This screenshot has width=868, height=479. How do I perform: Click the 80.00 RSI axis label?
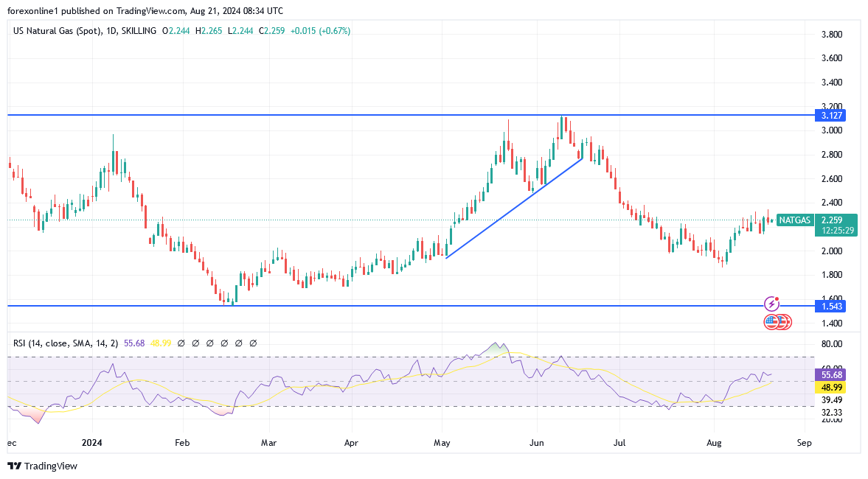click(831, 344)
